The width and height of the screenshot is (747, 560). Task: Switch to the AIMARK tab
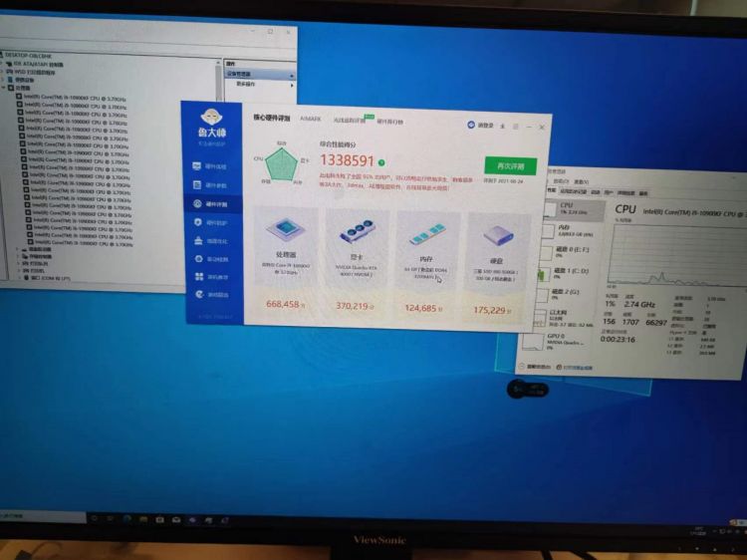click(x=311, y=120)
